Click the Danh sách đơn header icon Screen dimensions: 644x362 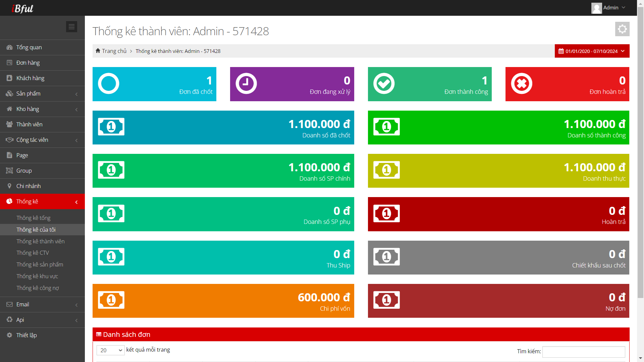pyautogui.click(x=99, y=334)
